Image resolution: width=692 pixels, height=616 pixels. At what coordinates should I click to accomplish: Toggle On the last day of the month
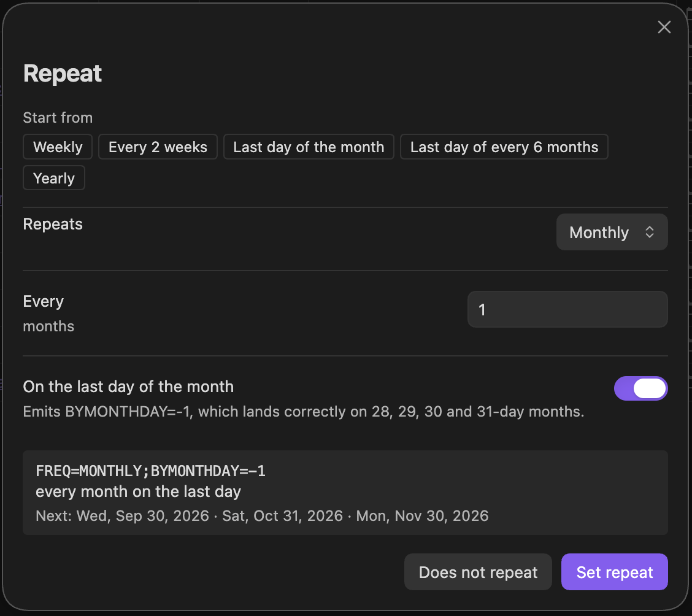[640, 388]
